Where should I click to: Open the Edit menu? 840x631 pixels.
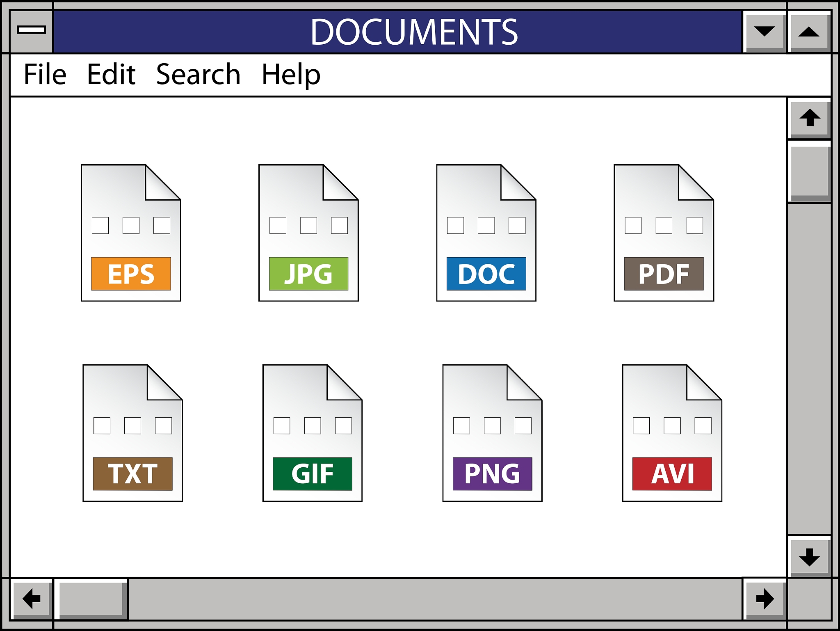click(111, 75)
